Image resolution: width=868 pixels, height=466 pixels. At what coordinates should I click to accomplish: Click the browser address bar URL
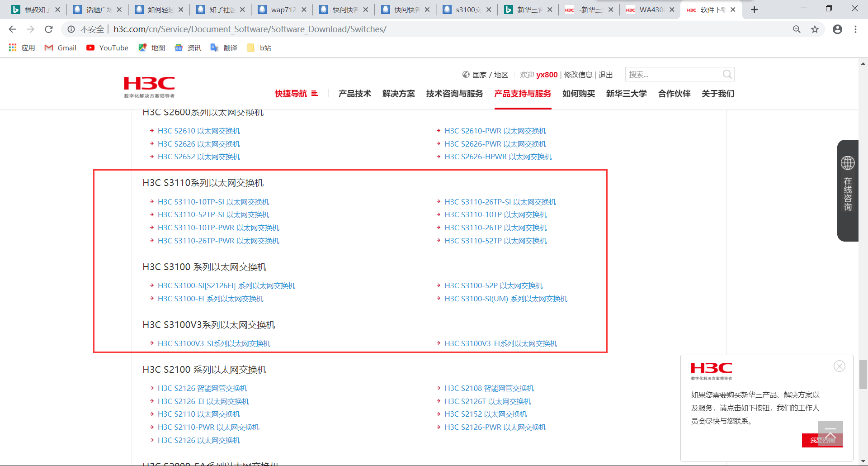pos(250,29)
